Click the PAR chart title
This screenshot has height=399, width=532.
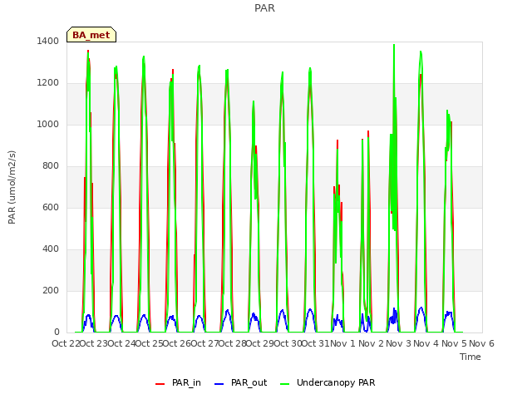[x=264, y=7]
